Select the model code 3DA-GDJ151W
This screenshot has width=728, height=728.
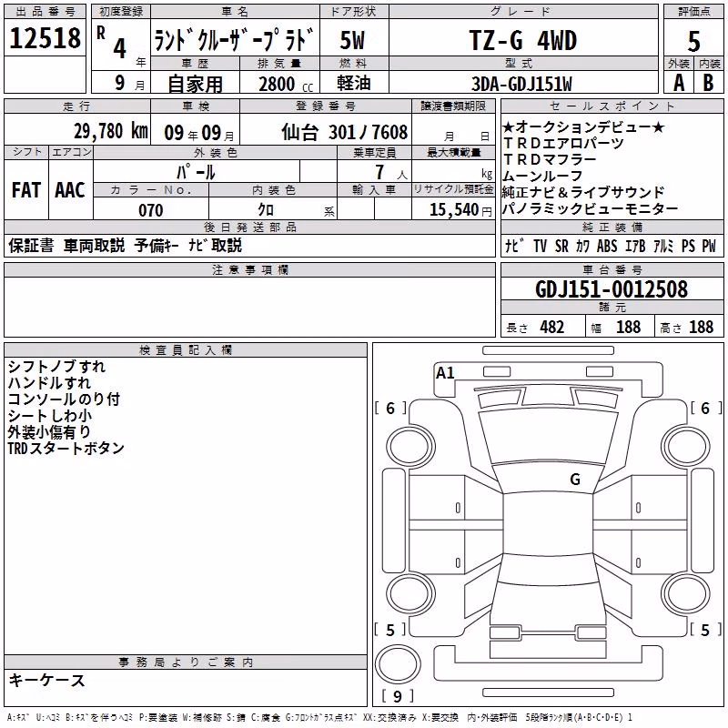[521, 84]
